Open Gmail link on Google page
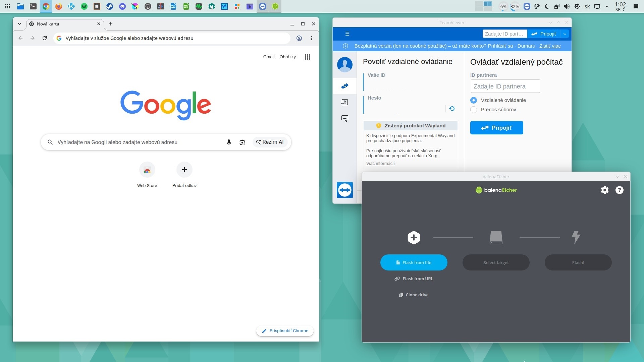The image size is (644, 362). coord(269,57)
